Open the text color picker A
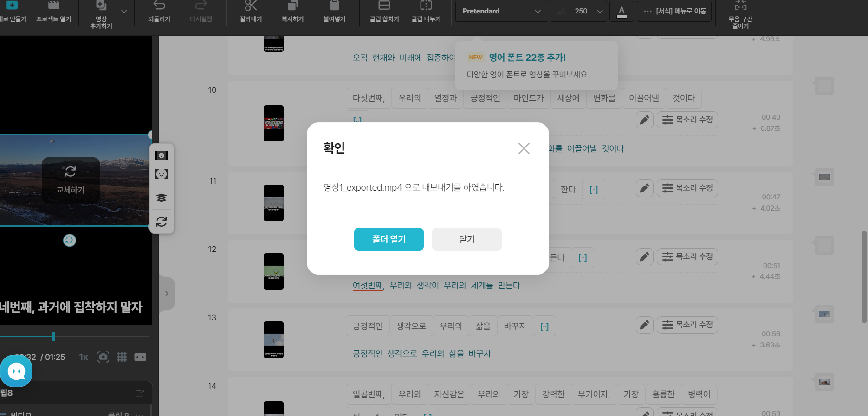 (x=622, y=11)
